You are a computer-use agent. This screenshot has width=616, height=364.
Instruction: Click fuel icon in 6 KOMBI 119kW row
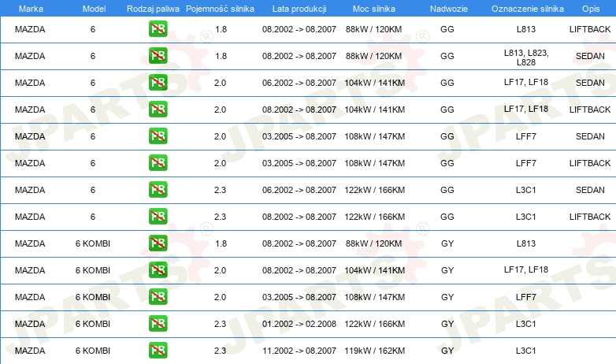coord(158,350)
